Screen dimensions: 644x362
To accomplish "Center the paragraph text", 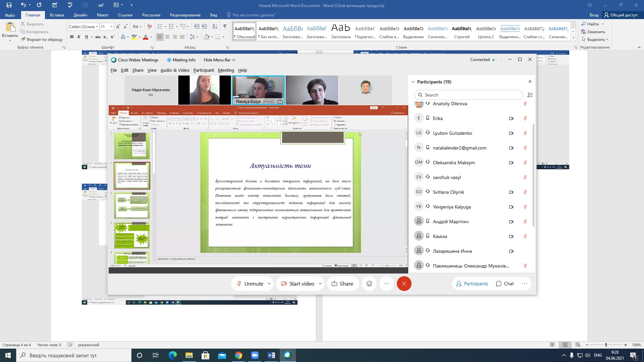I will [x=167, y=37].
